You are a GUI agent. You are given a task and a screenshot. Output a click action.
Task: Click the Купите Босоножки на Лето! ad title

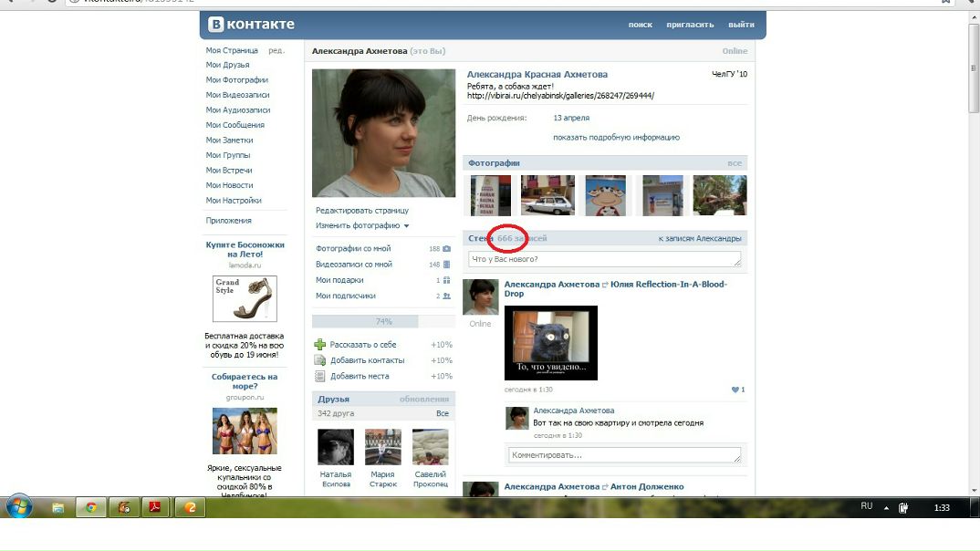tap(245, 249)
